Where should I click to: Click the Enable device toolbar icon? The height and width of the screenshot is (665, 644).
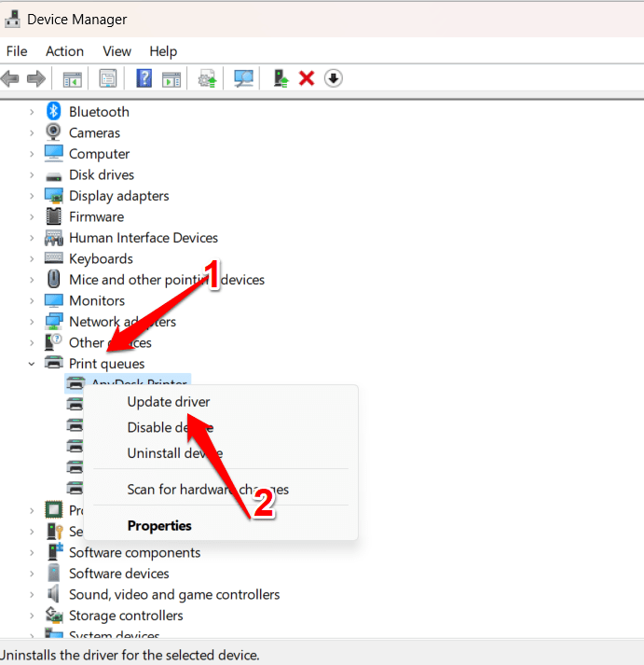coord(281,78)
